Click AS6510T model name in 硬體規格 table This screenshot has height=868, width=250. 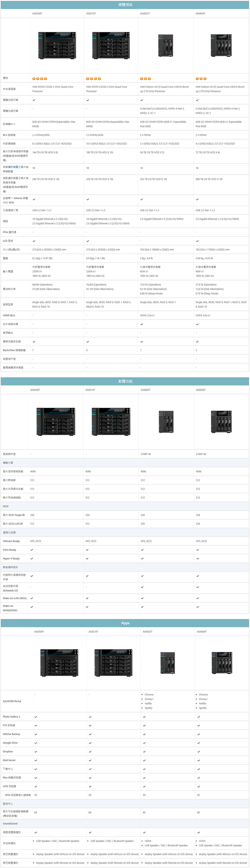(x=91, y=14)
